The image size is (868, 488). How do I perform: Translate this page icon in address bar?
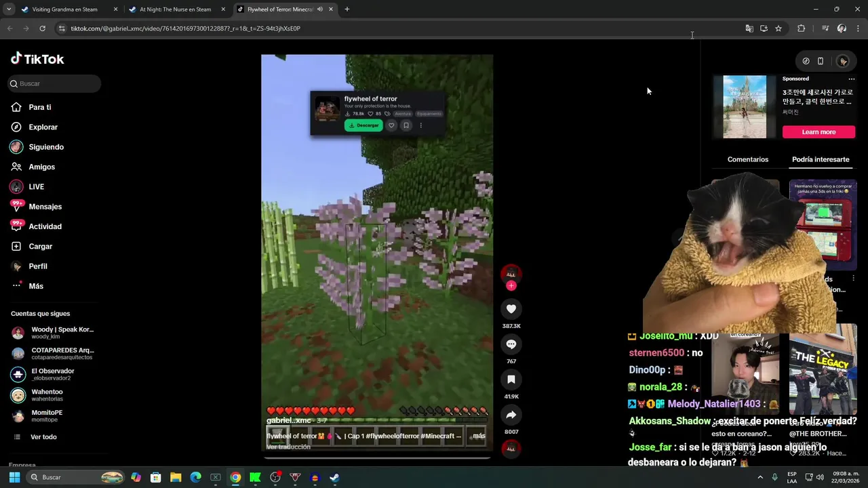749,28
